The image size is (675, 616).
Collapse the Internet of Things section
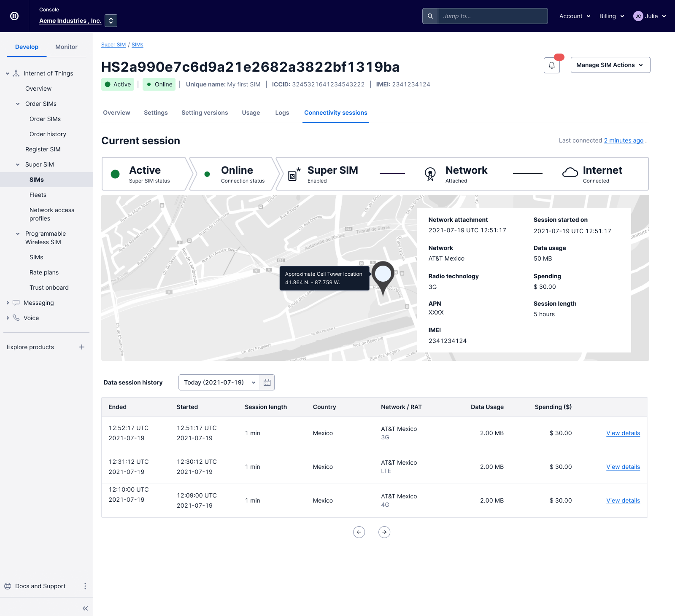click(x=8, y=73)
